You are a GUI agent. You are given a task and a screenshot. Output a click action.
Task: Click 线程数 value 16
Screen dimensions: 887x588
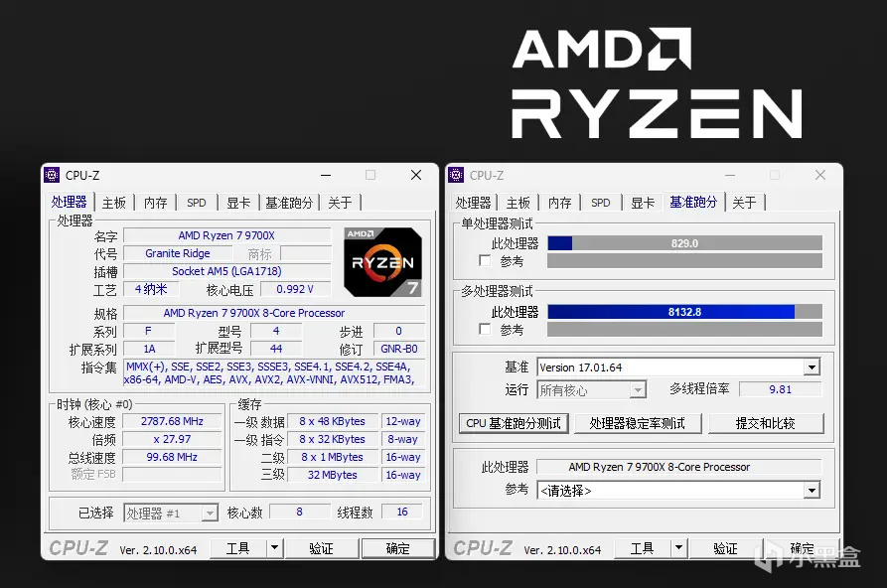[x=402, y=512]
